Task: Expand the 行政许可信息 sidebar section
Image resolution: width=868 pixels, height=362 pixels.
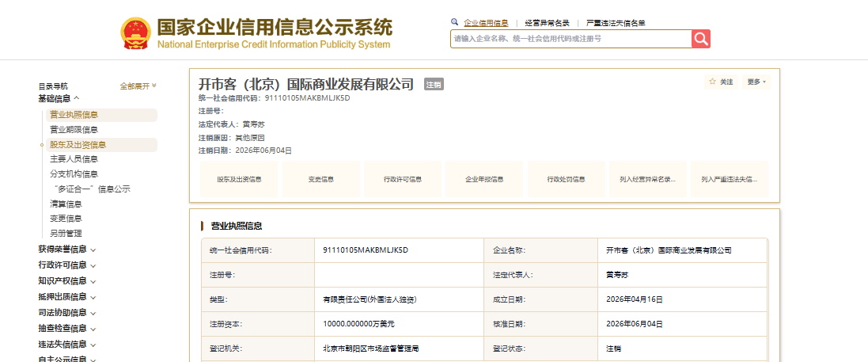Action: point(67,265)
